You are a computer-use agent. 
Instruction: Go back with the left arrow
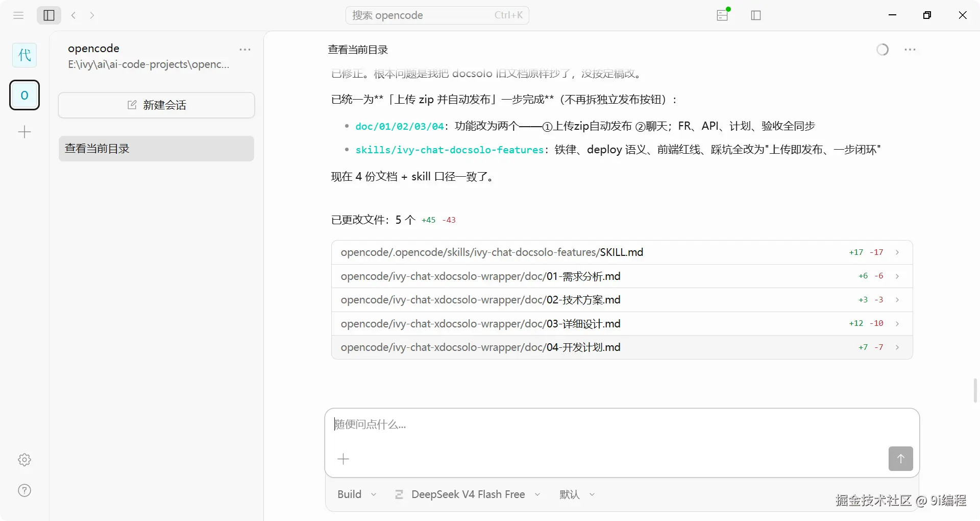(x=73, y=15)
